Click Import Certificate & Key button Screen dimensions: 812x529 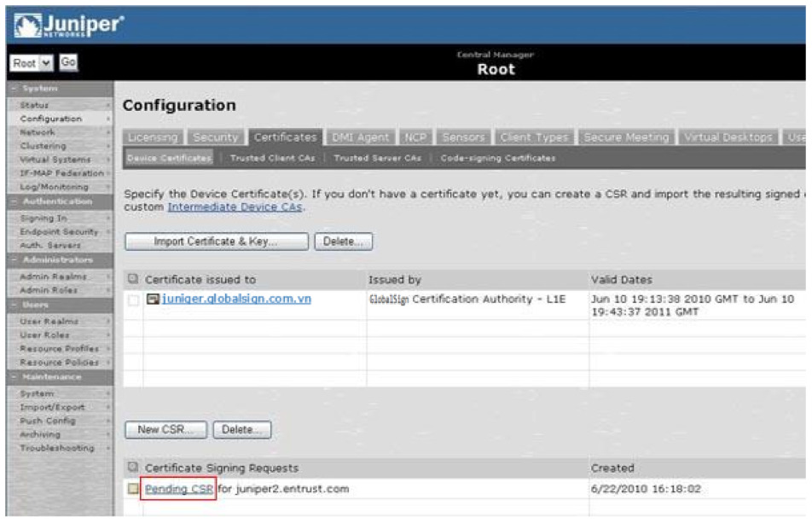point(217,241)
